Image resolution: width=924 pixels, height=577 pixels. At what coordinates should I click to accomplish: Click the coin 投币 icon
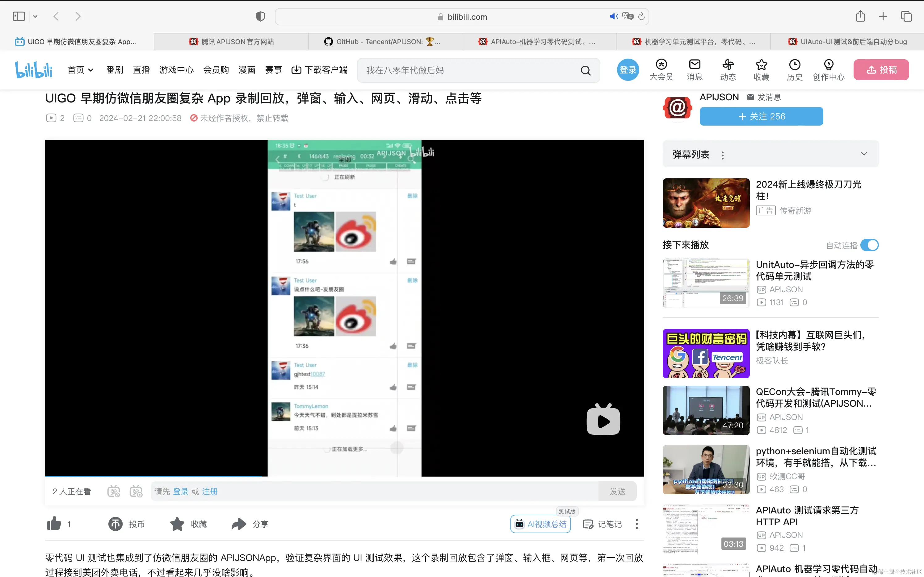pyautogui.click(x=115, y=524)
